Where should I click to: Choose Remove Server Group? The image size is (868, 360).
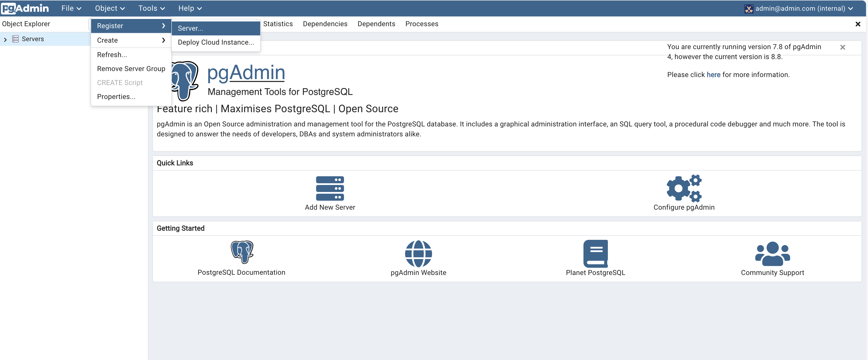tap(131, 69)
